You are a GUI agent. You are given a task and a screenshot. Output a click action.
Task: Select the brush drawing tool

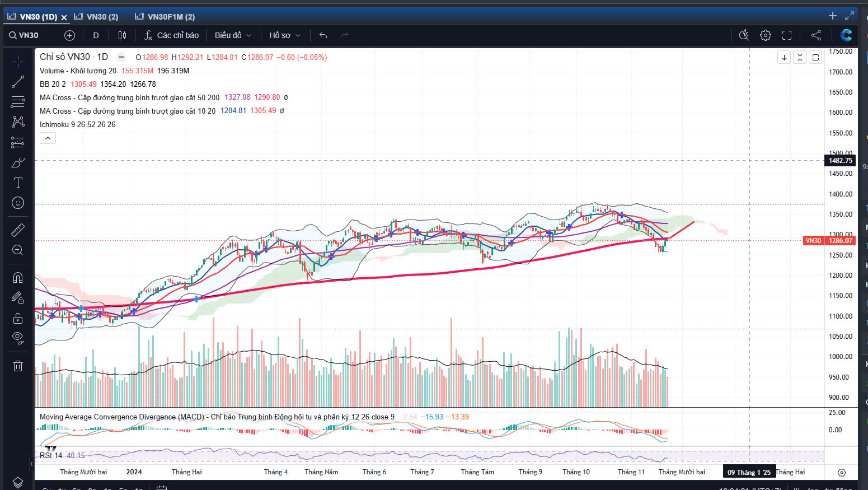coord(18,163)
